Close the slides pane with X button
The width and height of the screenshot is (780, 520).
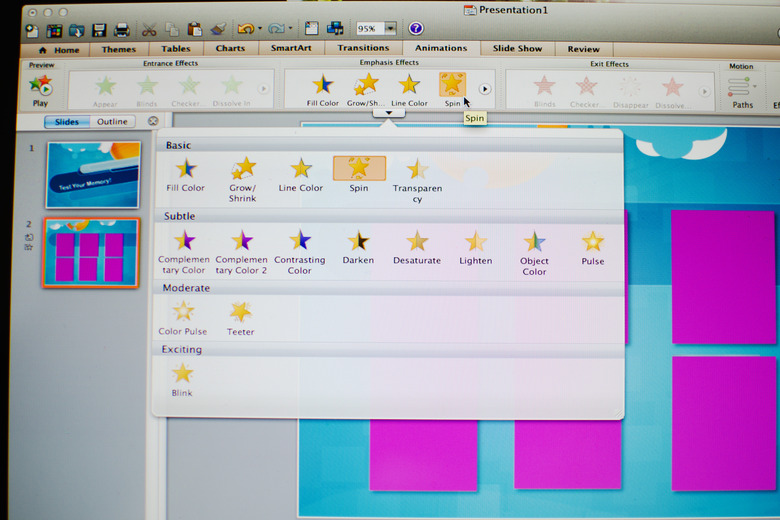153,121
